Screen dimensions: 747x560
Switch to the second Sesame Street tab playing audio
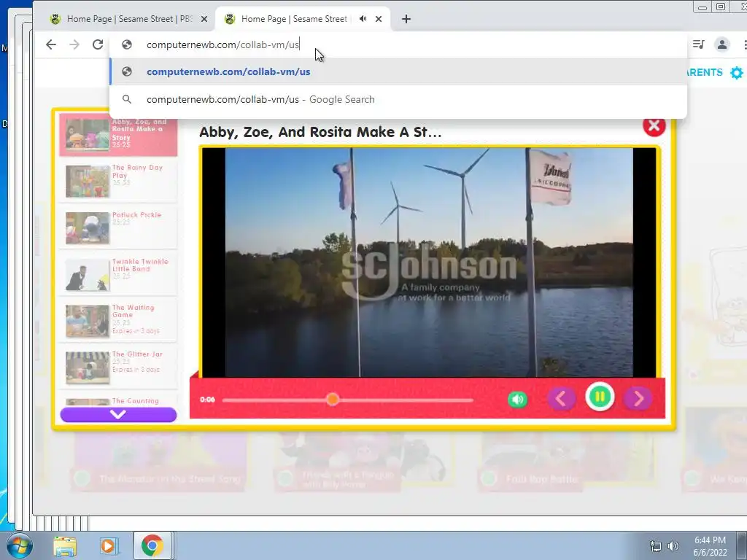(x=294, y=19)
